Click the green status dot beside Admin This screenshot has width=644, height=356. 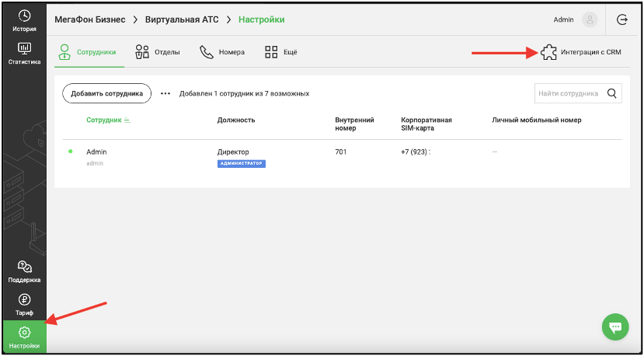[x=70, y=152]
